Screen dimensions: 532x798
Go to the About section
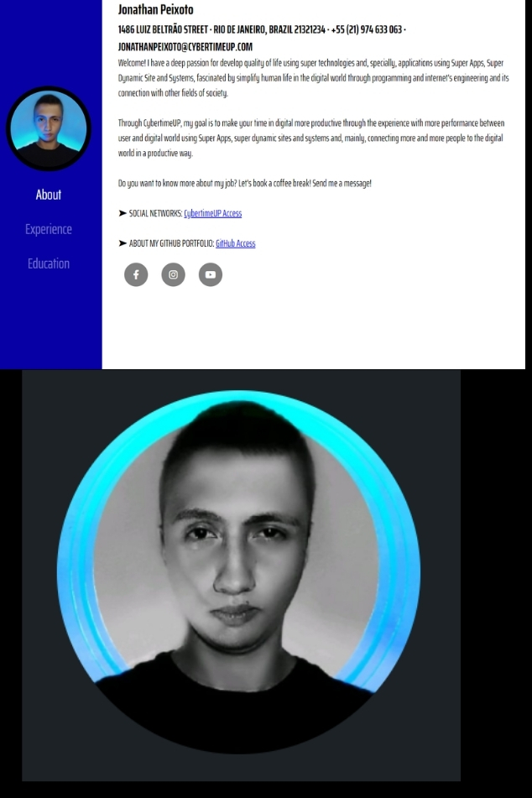coord(49,195)
